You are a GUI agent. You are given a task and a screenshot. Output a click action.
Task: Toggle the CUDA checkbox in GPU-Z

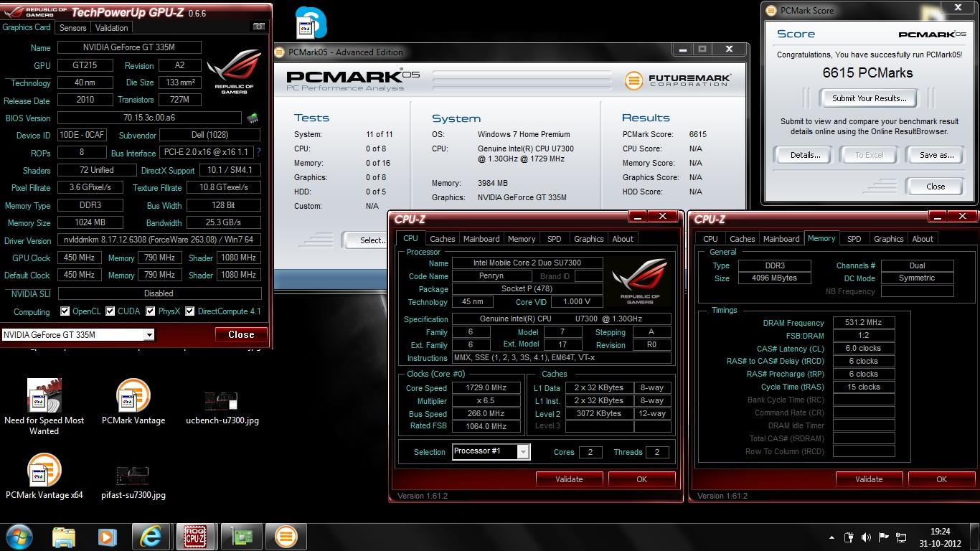110,311
